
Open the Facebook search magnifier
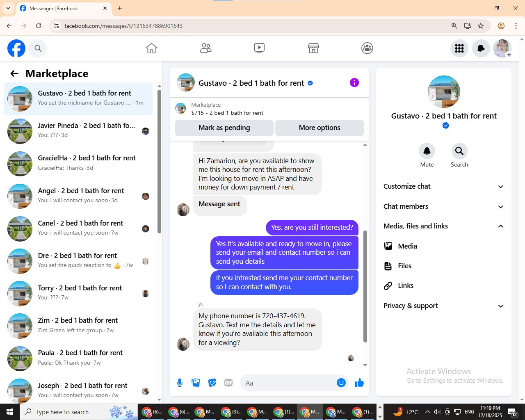(38, 48)
